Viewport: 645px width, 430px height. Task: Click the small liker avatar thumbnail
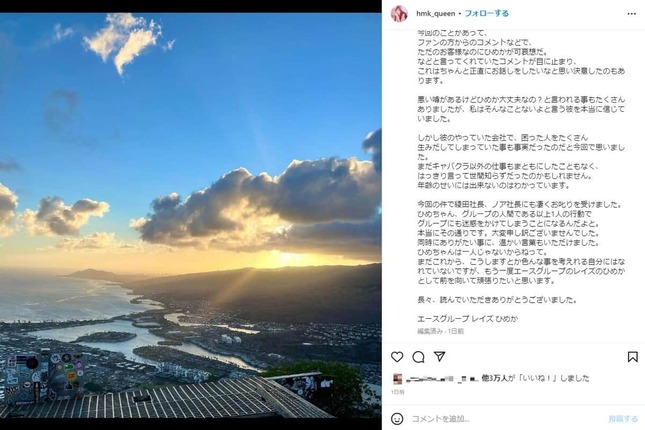coord(398,379)
